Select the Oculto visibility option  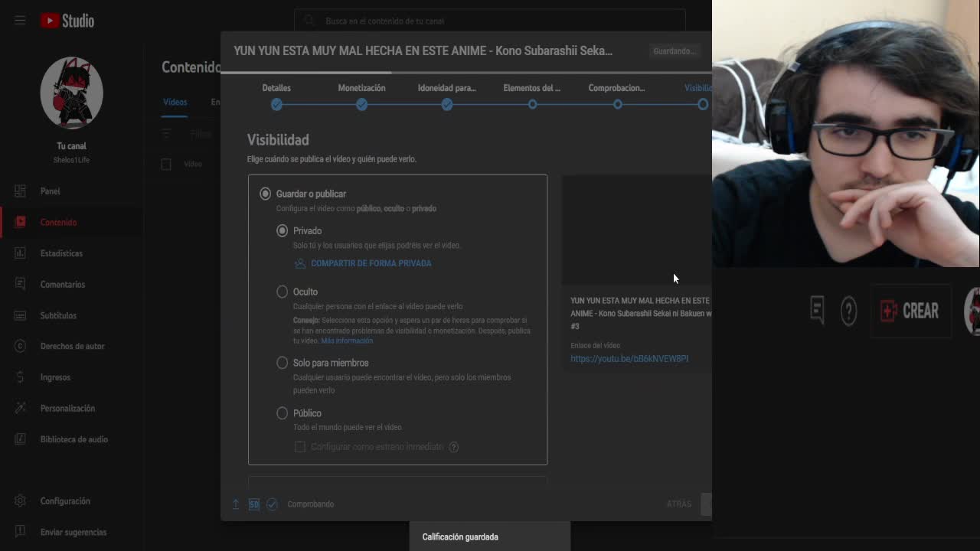click(283, 292)
